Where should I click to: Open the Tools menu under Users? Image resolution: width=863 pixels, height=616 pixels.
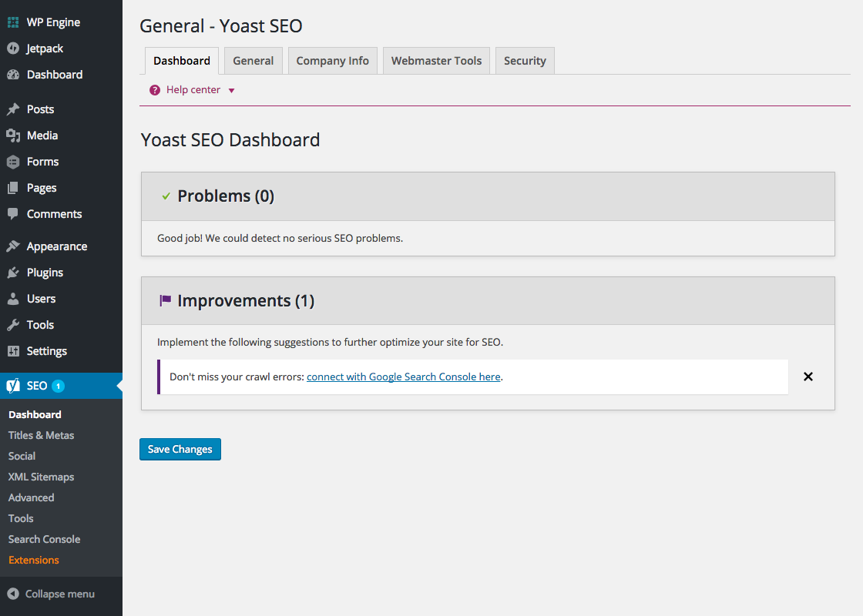[x=61, y=325]
